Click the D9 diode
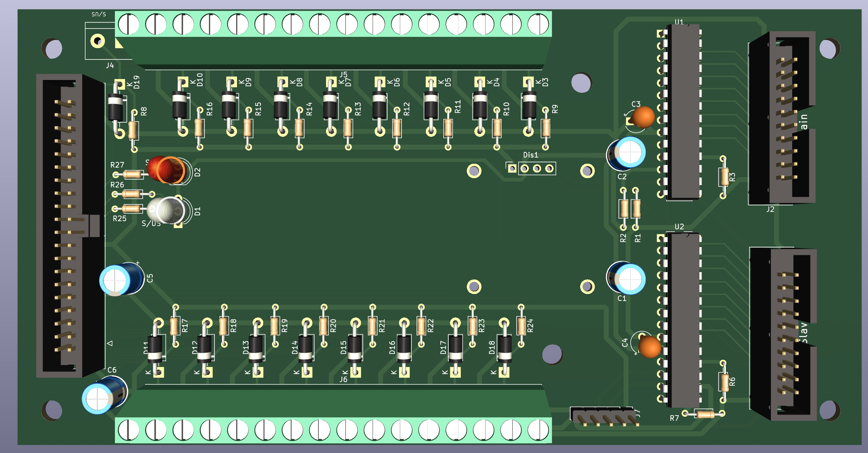This screenshot has height=453, width=868. pos(229,104)
